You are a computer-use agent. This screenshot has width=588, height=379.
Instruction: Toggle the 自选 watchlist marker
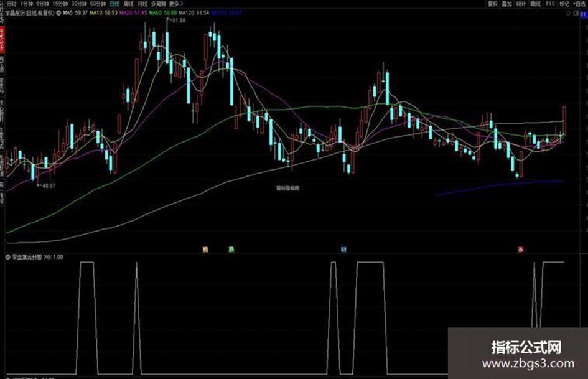click(579, 4)
